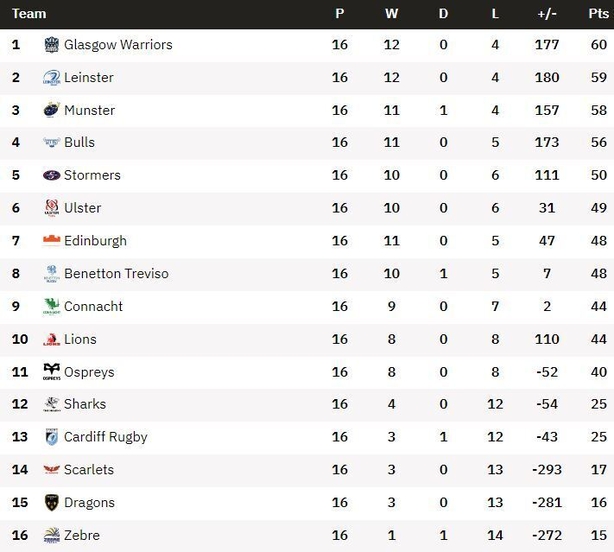Open the Bulls team name link
The height and width of the screenshot is (552, 614).
(x=79, y=142)
